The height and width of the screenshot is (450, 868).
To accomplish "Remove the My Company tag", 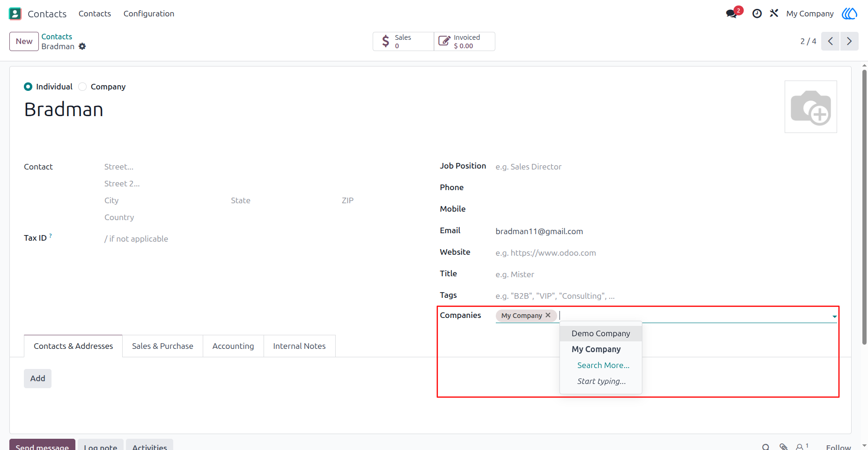I will (x=548, y=315).
